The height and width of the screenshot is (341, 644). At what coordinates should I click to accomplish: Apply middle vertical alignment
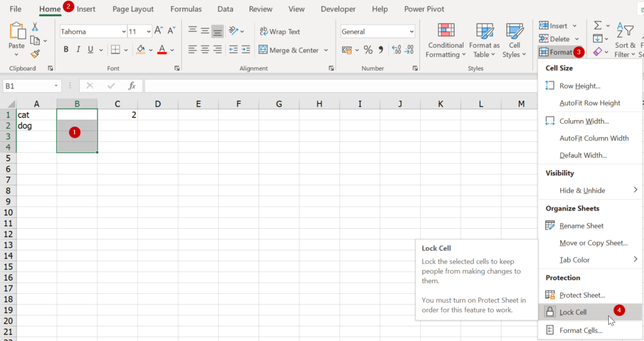click(205, 31)
